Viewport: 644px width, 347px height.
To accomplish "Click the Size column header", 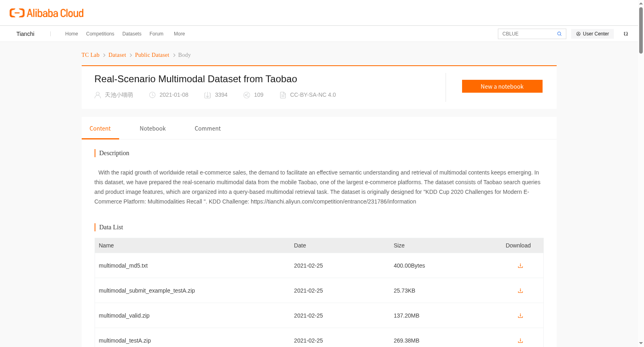I will click(x=399, y=245).
